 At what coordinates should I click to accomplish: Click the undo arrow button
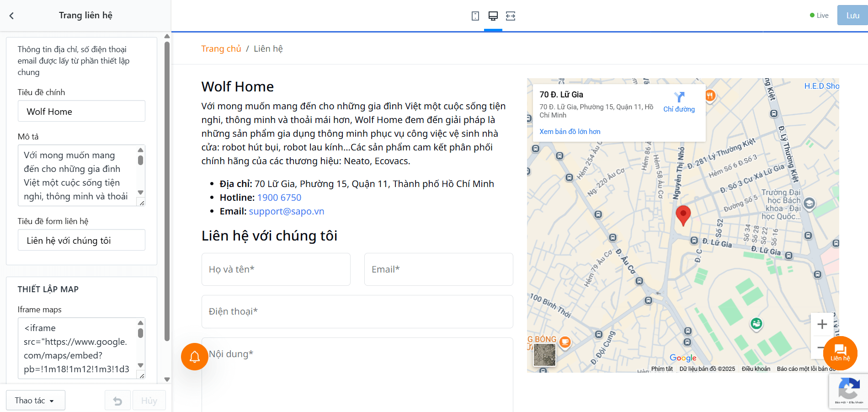click(117, 401)
